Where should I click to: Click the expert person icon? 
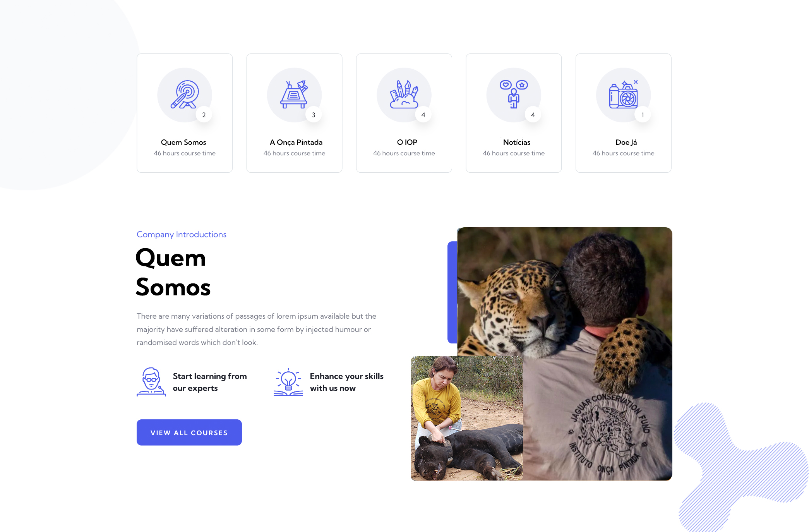tap(151, 382)
